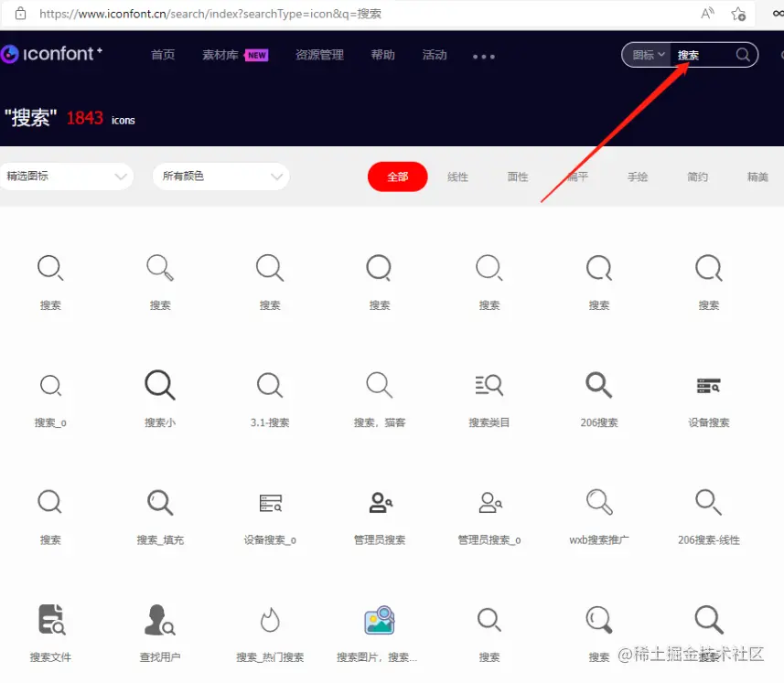Screen dimensions: 784x683
Task: Expand the 所有颜色 color dropdown
Action: 220,176
